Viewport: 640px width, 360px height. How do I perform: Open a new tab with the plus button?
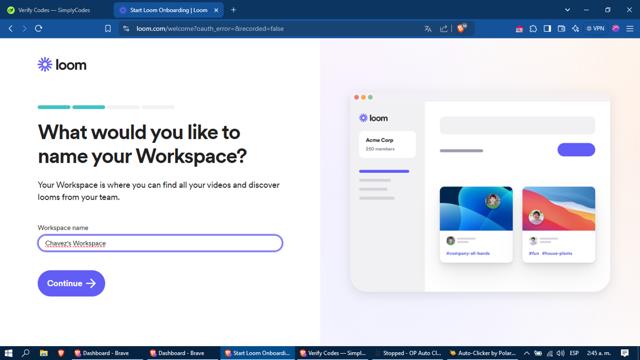pos(233,10)
